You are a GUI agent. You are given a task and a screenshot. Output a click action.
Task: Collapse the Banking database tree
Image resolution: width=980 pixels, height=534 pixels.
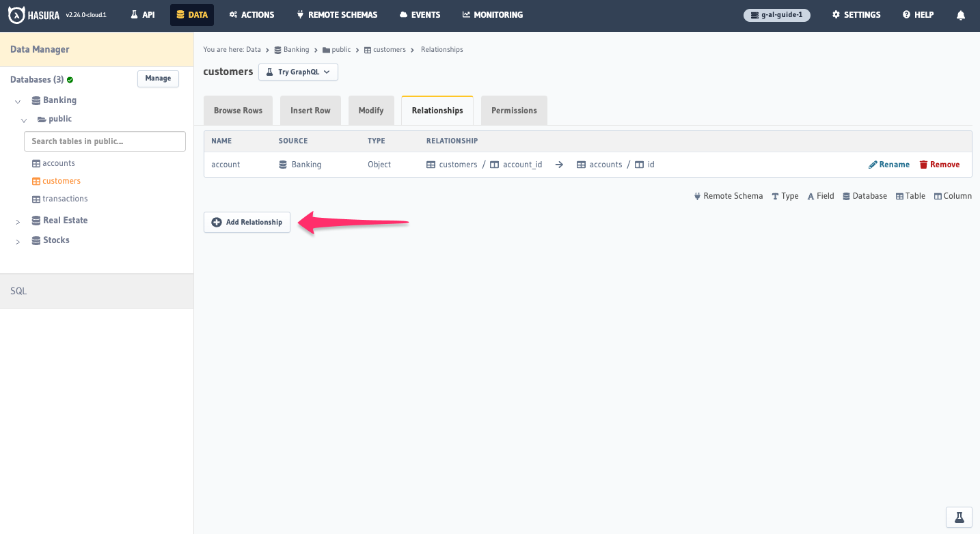click(16, 100)
